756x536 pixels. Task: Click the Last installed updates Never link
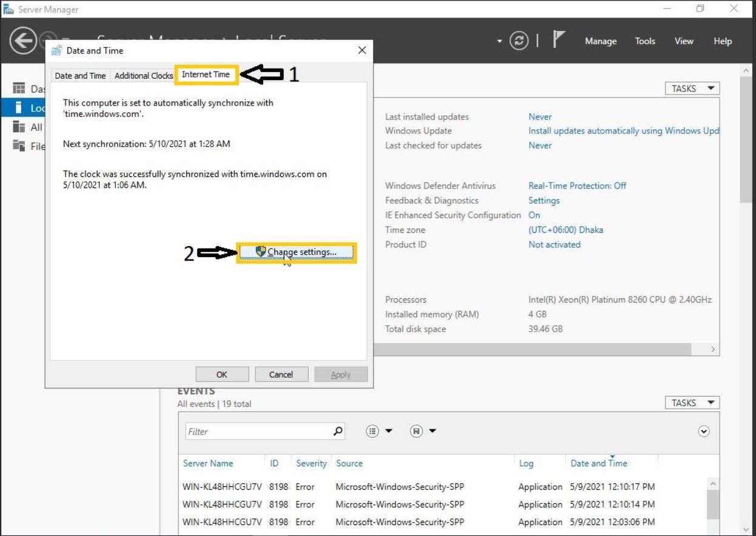pyautogui.click(x=540, y=116)
